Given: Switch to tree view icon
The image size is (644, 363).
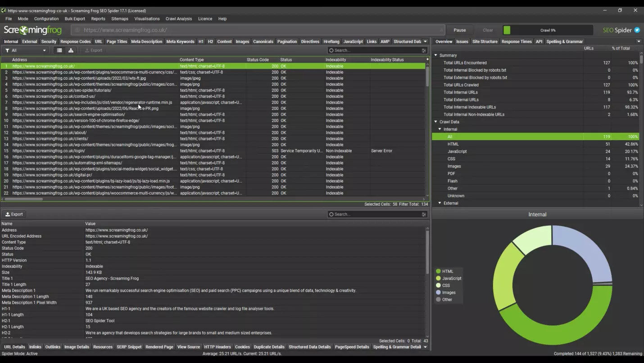Looking at the screenshot, I should (71, 51).
